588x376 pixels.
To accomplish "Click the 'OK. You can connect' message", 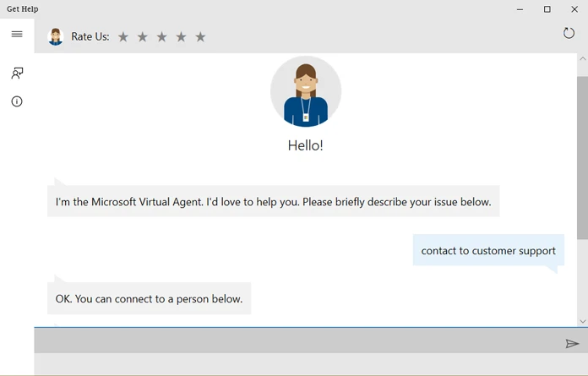I will (x=149, y=298).
